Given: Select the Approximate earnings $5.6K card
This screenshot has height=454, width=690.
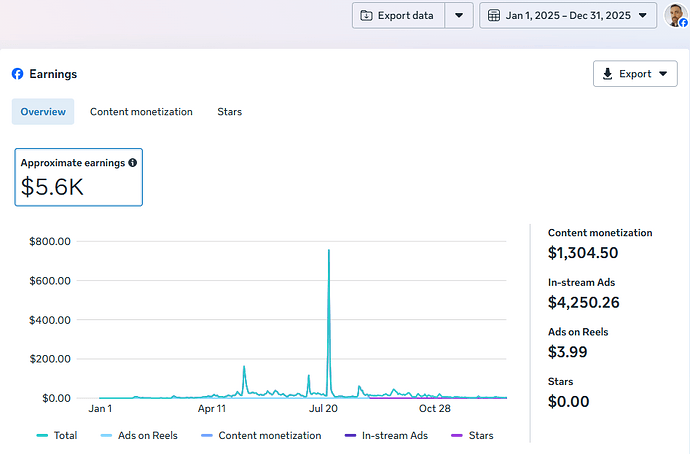Looking at the screenshot, I should coord(78,177).
